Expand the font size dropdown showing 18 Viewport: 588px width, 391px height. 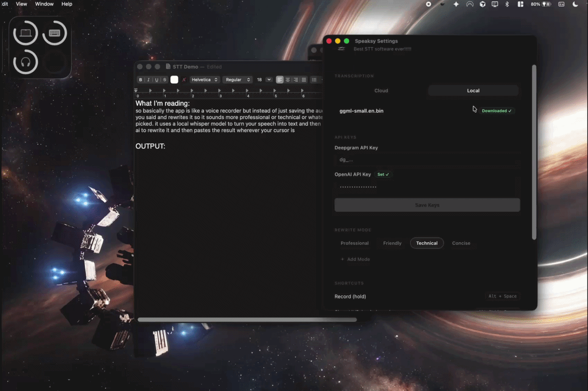point(263,79)
